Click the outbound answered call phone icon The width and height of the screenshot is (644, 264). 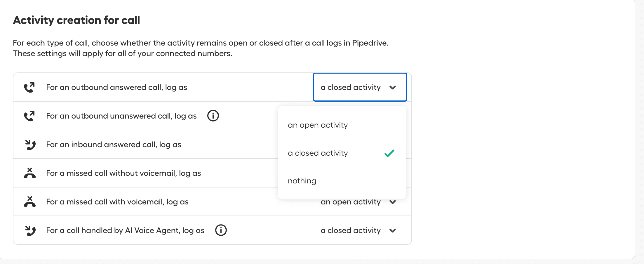click(29, 87)
